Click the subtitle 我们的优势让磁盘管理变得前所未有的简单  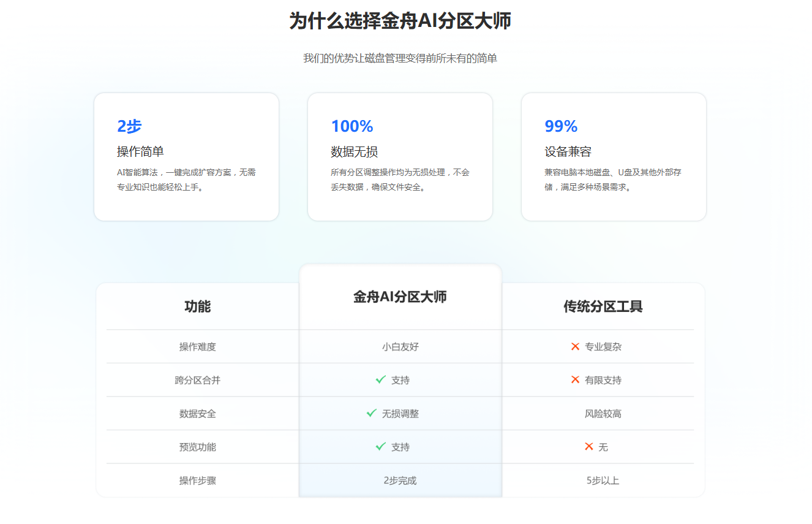click(x=400, y=59)
